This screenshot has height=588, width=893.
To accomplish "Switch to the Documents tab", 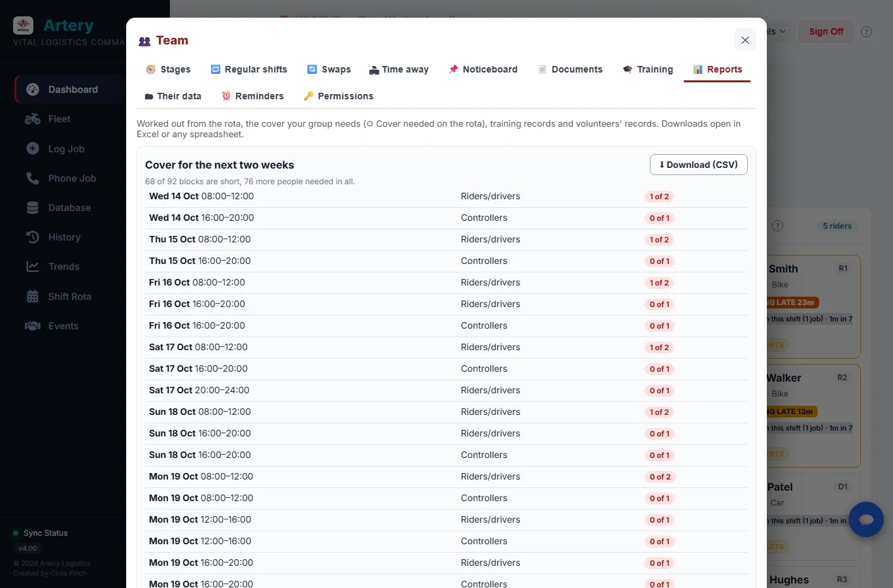I will pos(570,69).
